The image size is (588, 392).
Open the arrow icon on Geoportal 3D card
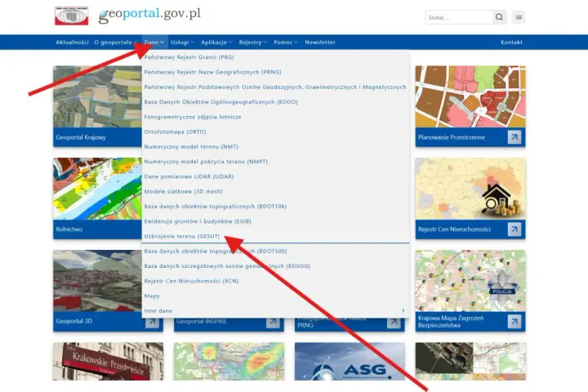click(152, 322)
